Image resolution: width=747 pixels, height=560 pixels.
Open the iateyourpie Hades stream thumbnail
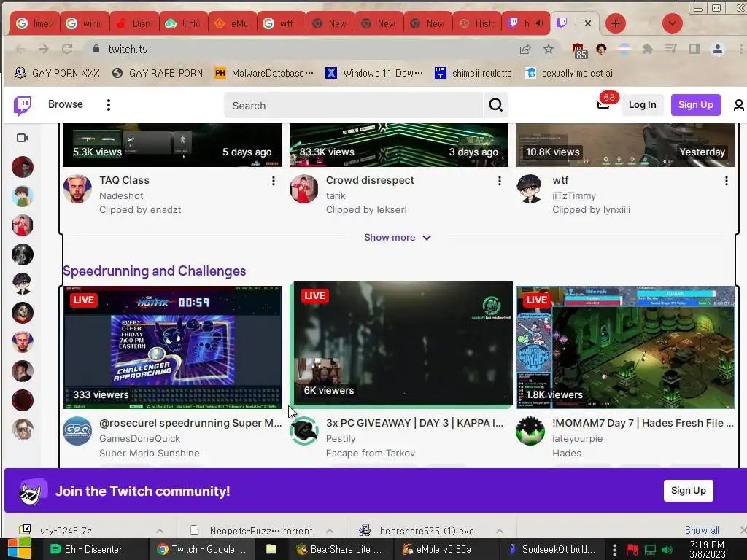tap(625, 347)
